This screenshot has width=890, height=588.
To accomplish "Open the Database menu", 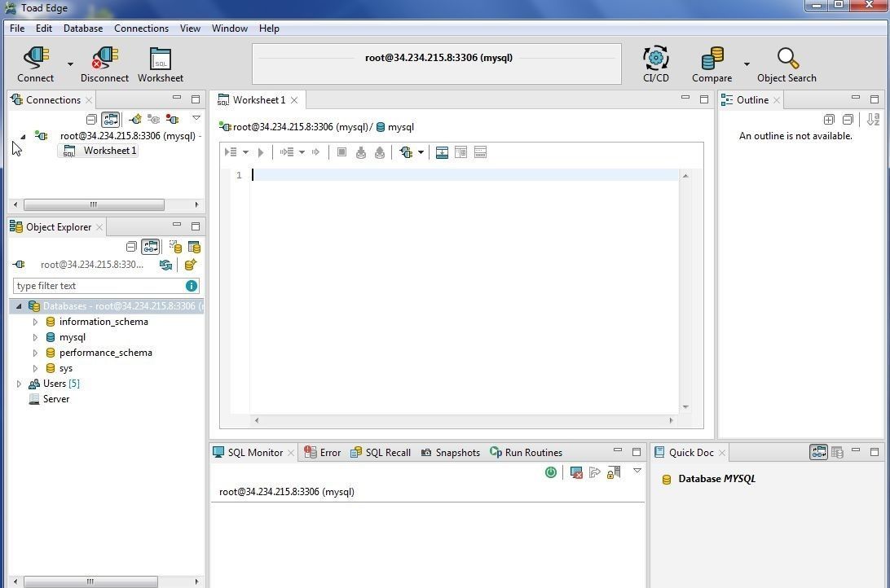I will pos(83,29).
